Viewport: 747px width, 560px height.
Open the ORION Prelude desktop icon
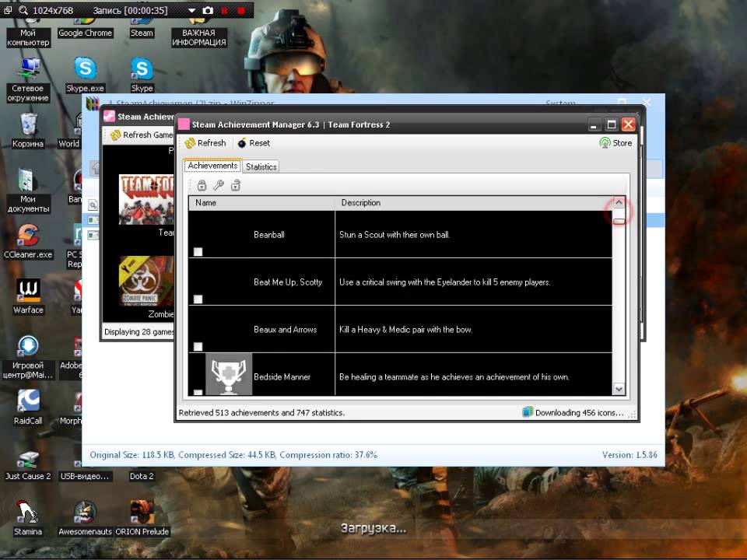pyautogui.click(x=142, y=518)
